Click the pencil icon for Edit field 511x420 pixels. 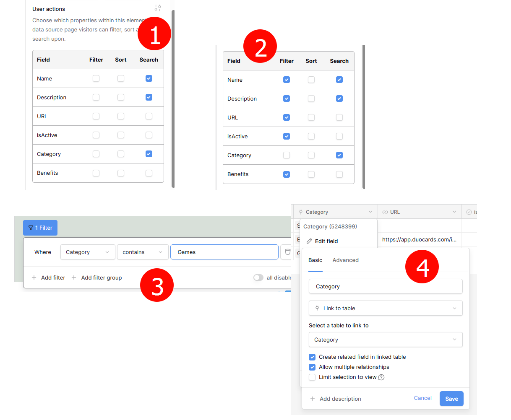309,241
